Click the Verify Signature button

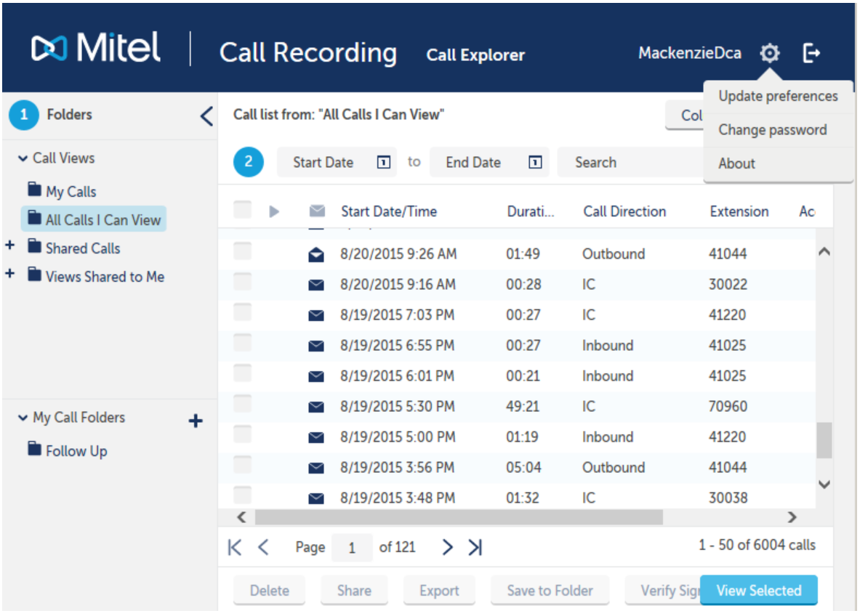click(x=663, y=591)
